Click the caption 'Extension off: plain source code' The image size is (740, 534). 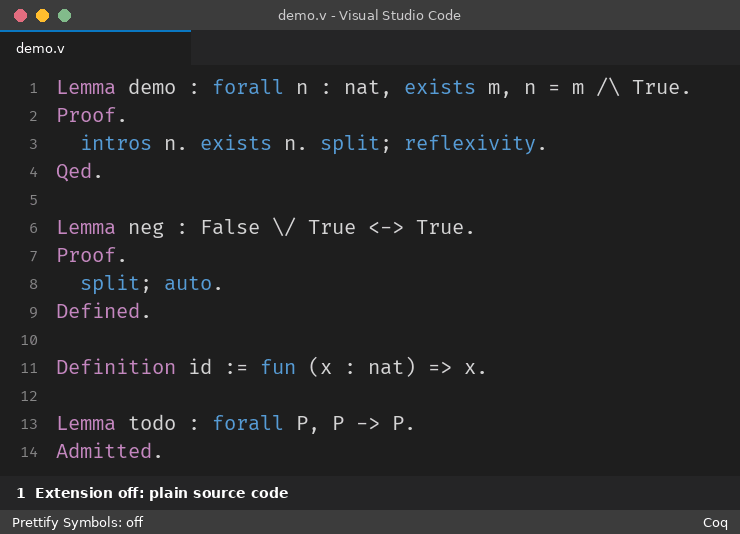tap(161, 493)
